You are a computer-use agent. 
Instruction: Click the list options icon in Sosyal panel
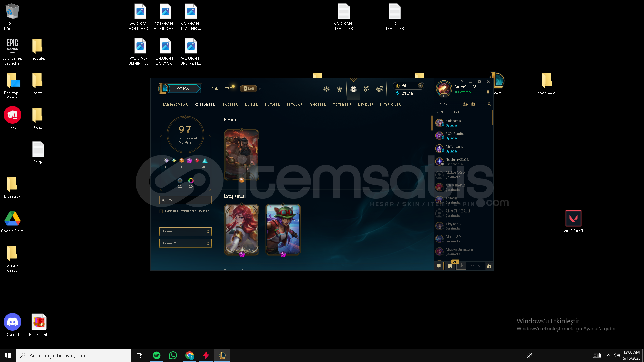click(x=481, y=104)
